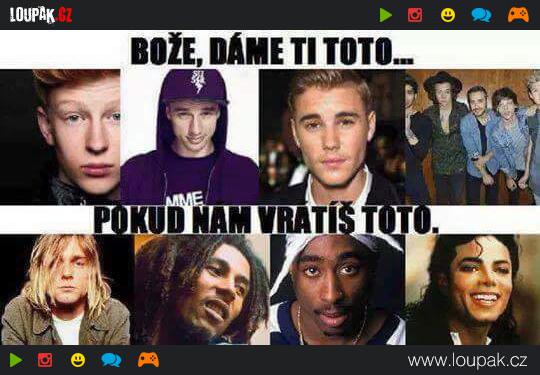Click the photo of man with dreadlocks

point(202,290)
